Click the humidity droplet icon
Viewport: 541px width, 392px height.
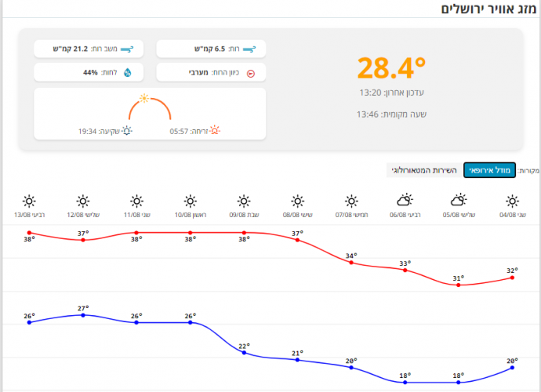[128, 73]
